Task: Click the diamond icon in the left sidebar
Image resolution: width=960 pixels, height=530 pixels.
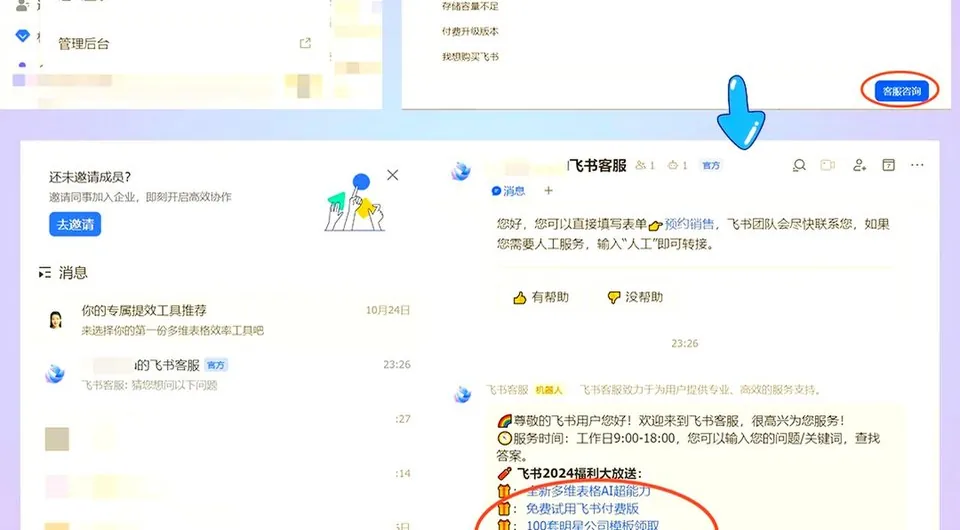Action: 23,35
